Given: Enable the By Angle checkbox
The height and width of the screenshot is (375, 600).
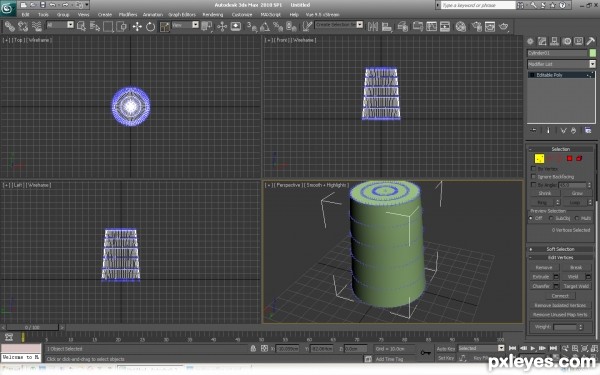Looking at the screenshot, I should tap(533, 185).
